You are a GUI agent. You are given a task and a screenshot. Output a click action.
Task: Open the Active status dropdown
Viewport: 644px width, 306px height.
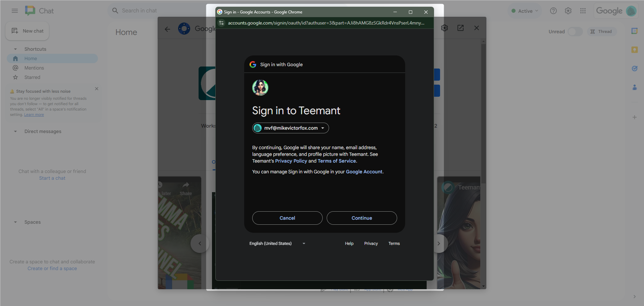pos(525,11)
